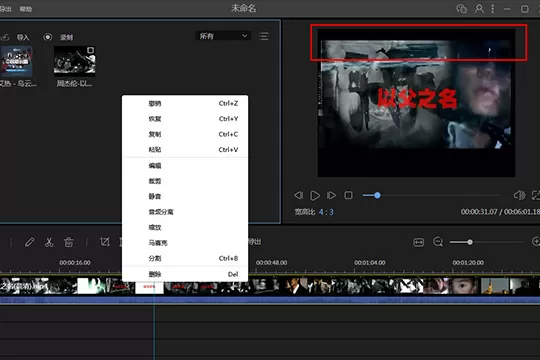Choose 静音 from the context menu
The image size is (540, 360).
(x=185, y=197)
